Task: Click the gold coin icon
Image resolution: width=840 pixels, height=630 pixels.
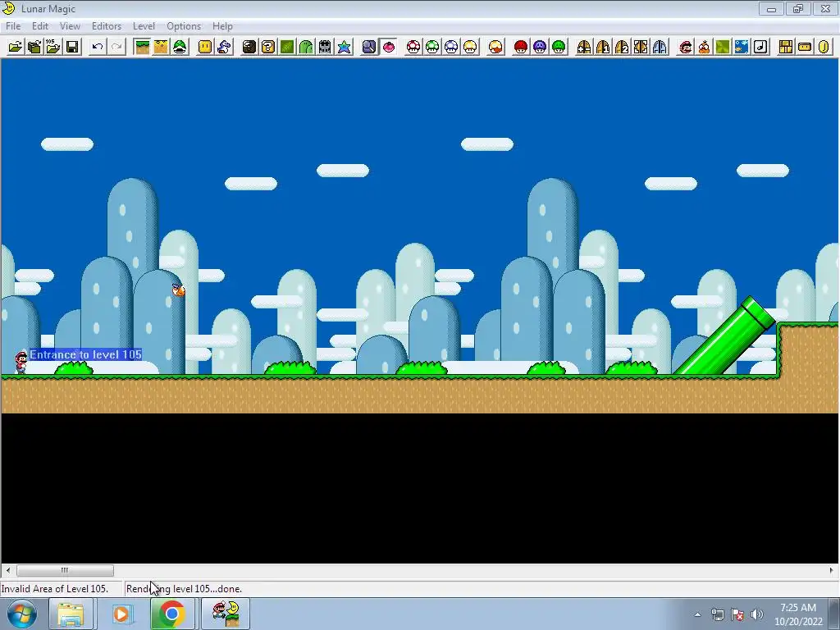Action: click(824, 47)
